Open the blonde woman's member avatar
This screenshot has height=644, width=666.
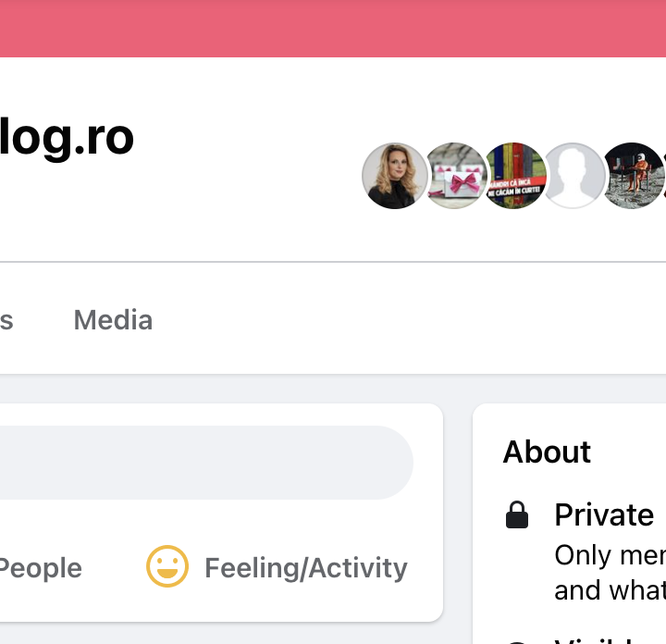pos(395,176)
